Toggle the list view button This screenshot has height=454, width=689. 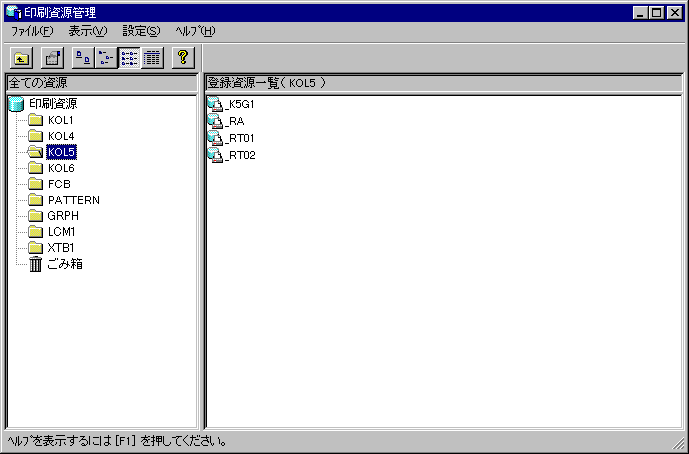coord(129,58)
